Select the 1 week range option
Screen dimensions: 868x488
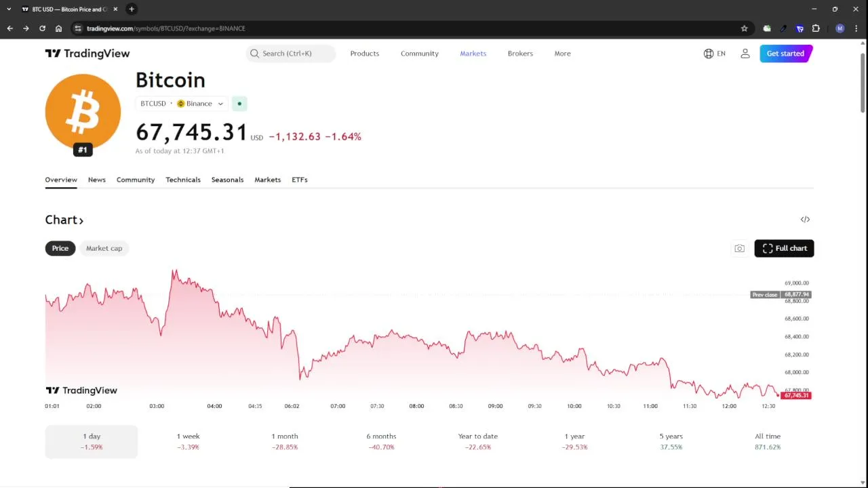[188, 441]
